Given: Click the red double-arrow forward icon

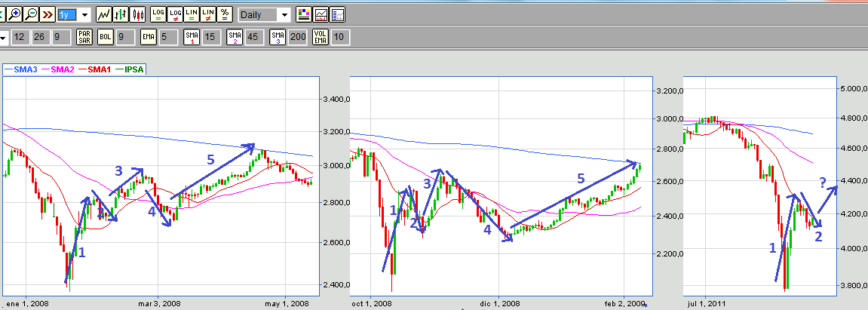Looking at the screenshot, I should (x=48, y=14).
